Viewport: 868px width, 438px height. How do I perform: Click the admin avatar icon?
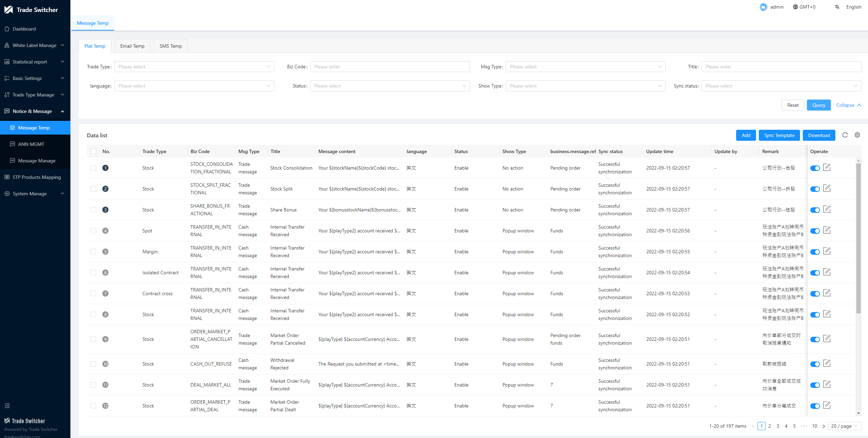coord(763,7)
